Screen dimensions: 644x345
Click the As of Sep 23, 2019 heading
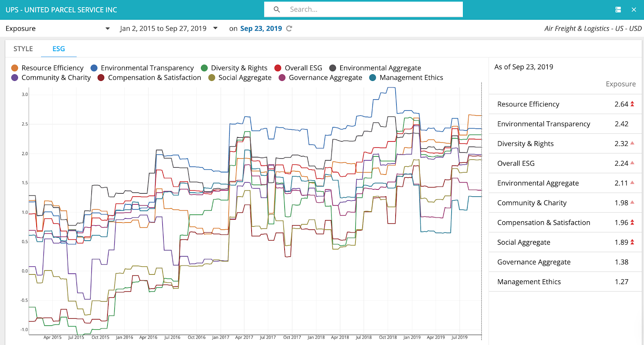click(x=524, y=67)
